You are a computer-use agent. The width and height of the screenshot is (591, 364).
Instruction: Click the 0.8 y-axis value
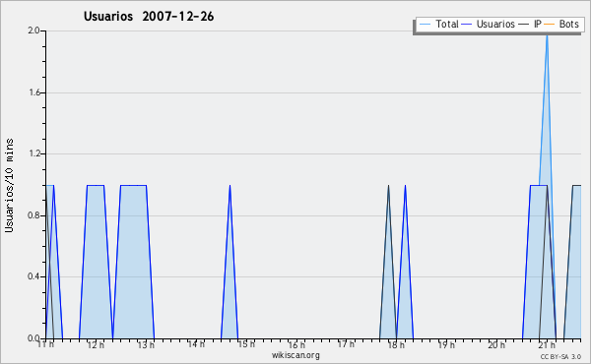[x=33, y=215]
